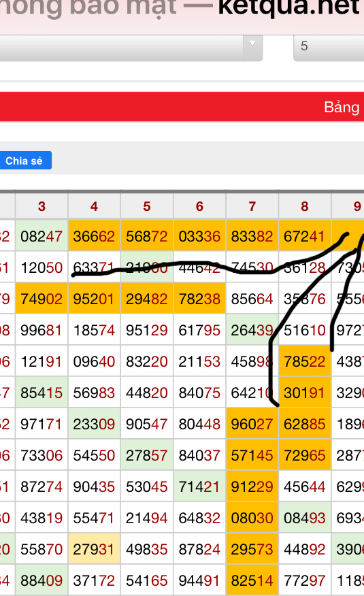Select cell 83220

[147, 361]
